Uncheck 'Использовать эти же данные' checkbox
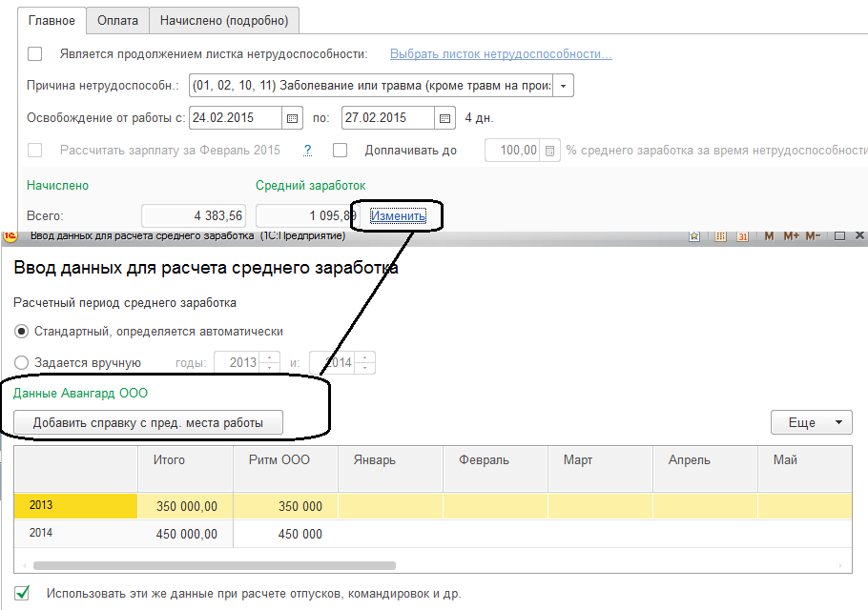Viewport: 868px width, 610px height. pos(22,594)
